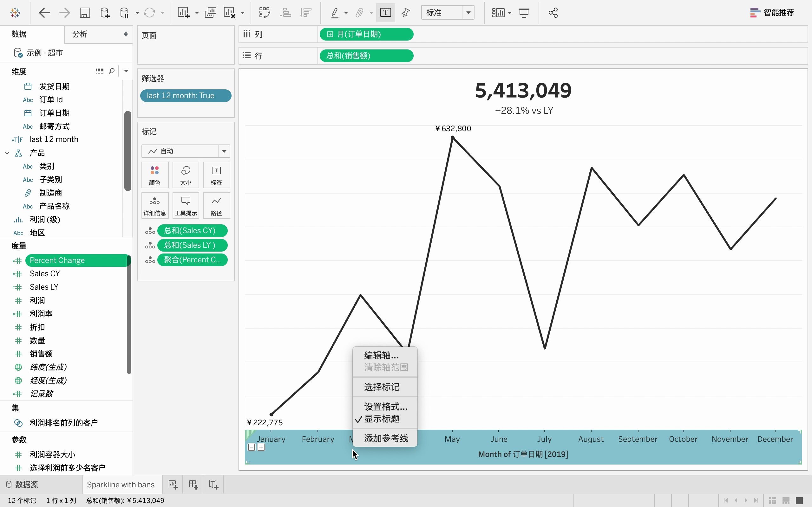Toggle presentation mode from the toolbar
Viewport: 812px width, 507px height.
click(524, 12)
